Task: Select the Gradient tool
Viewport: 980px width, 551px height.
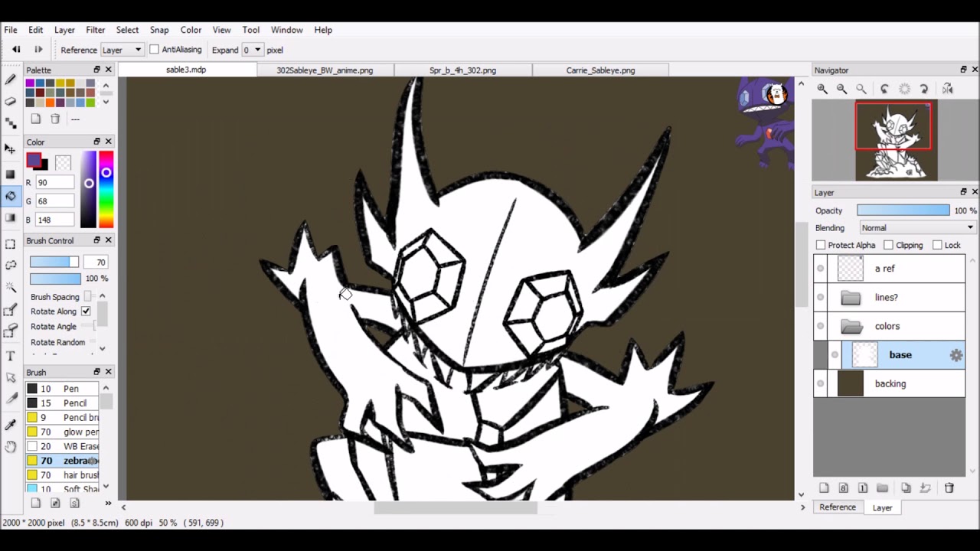Action: 11,218
